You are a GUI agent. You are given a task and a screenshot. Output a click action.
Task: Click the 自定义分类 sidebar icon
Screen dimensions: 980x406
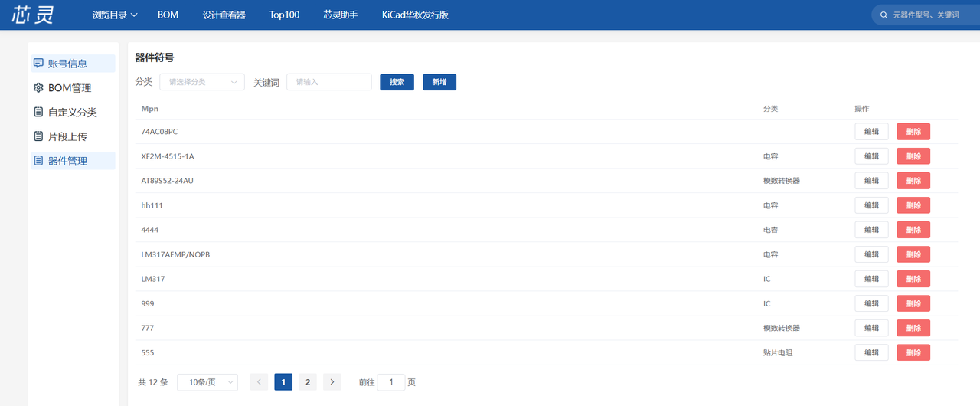tap(38, 113)
